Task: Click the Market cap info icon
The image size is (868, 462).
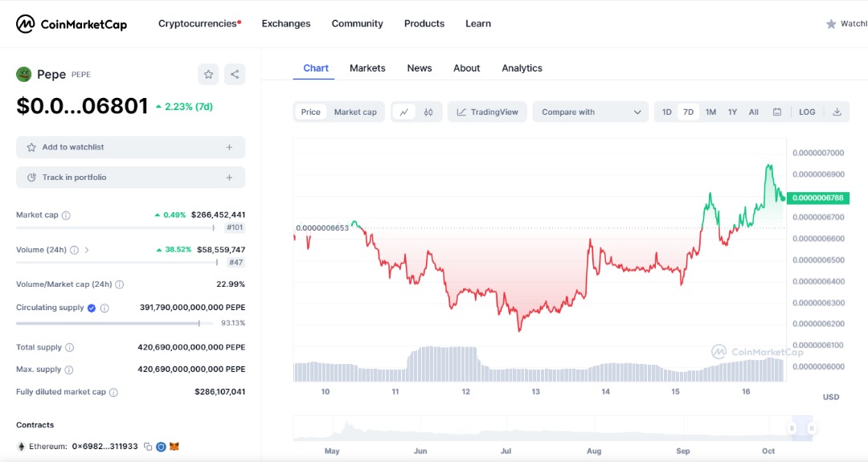Action: pos(66,215)
